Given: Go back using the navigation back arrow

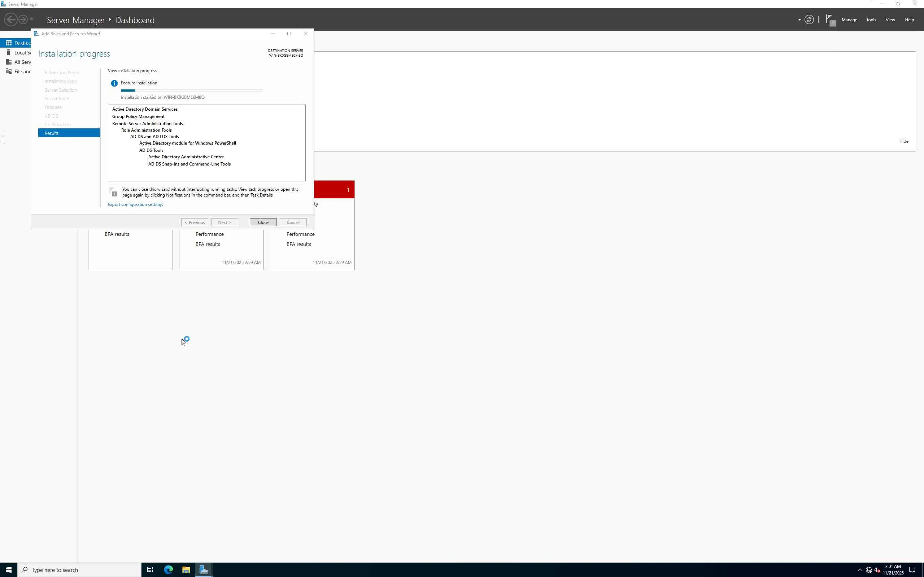Looking at the screenshot, I should pyautogui.click(x=11, y=20).
